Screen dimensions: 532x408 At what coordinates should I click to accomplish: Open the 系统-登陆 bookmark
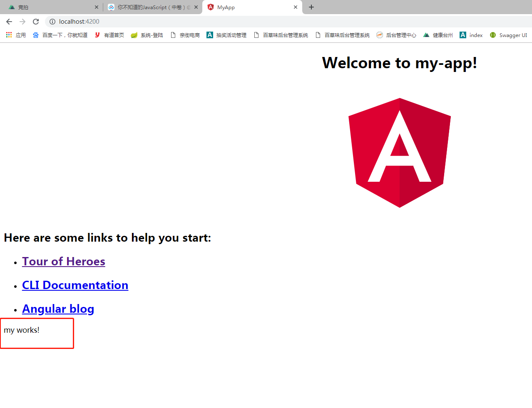pyautogui.click(x=147, y=35)
